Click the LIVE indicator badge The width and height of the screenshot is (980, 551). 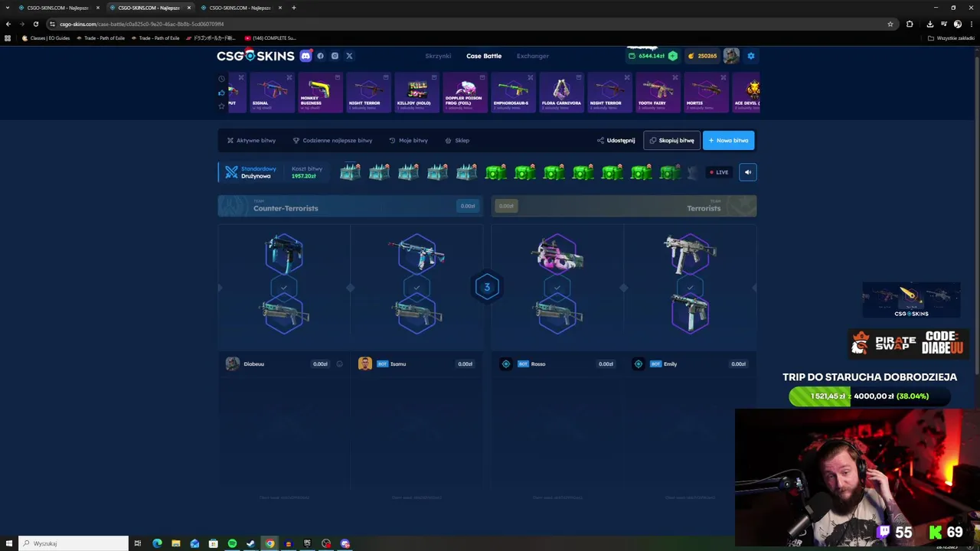click(719, 172)
